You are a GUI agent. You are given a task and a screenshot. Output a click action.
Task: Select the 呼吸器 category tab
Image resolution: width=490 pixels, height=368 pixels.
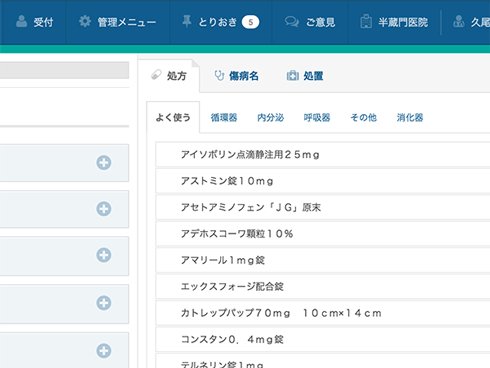[x=317, y=117]
